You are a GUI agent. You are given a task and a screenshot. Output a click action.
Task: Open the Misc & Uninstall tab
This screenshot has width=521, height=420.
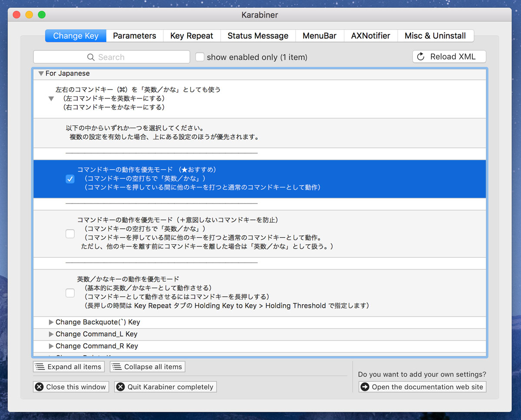pos(435,36)
